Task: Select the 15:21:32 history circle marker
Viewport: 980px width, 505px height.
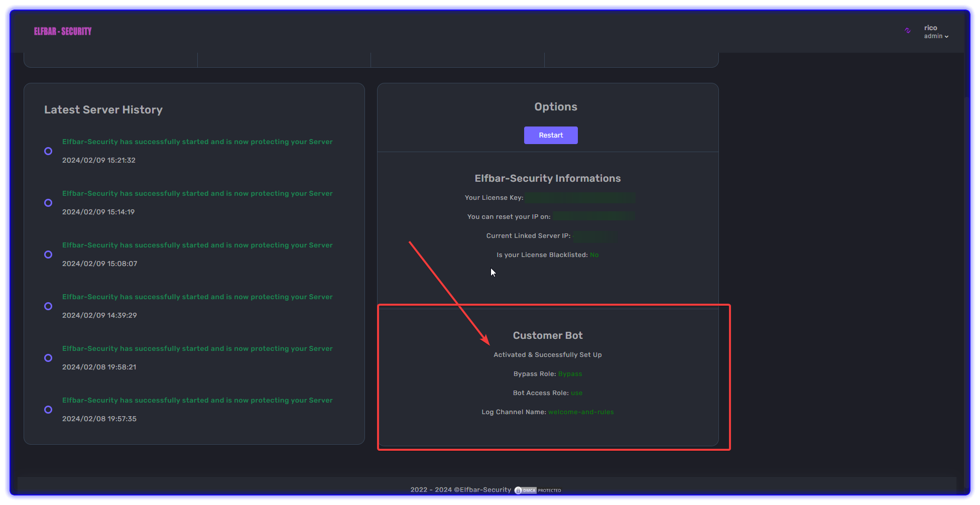Action: 48,151
